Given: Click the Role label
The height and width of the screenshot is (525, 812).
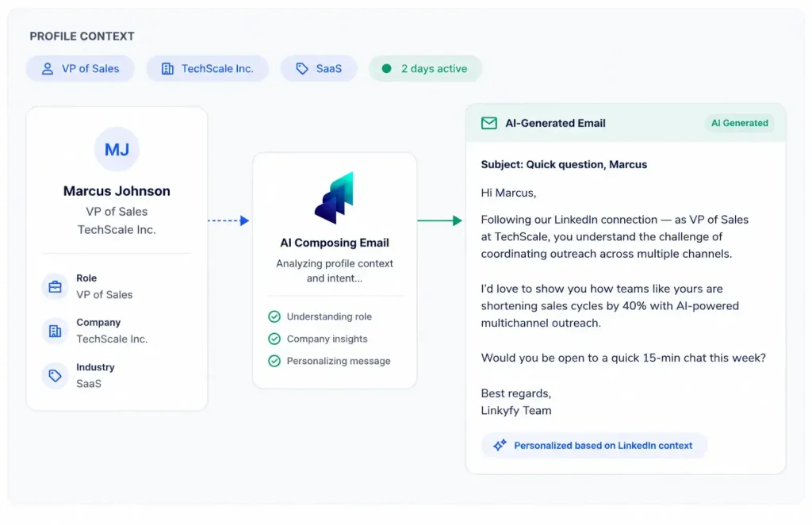Looking at the screenshot, I should 86,278.
